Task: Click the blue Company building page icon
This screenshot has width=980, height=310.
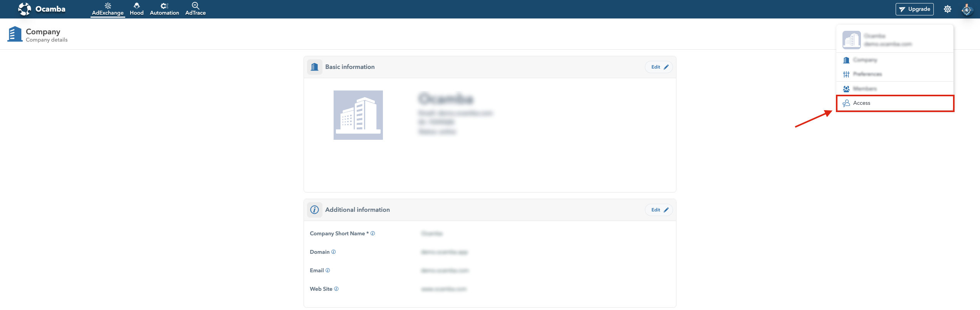Action: 15,34
